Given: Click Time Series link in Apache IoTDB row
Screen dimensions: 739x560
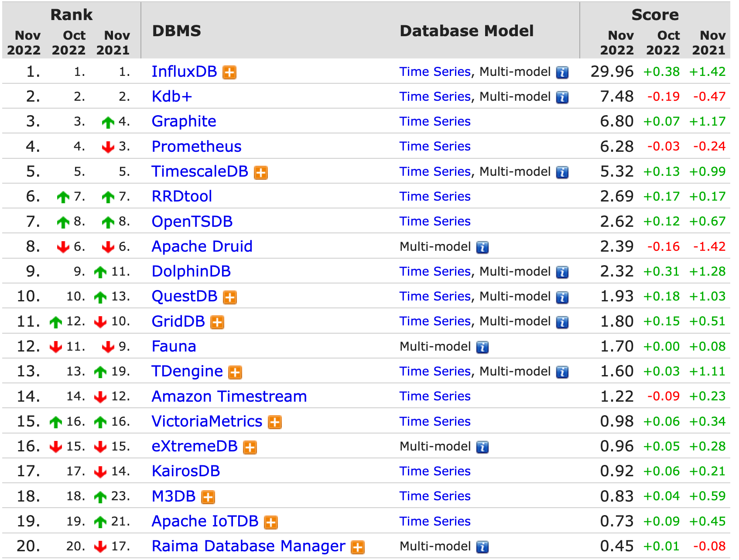Looking at the screenshot, I should 435,521.
